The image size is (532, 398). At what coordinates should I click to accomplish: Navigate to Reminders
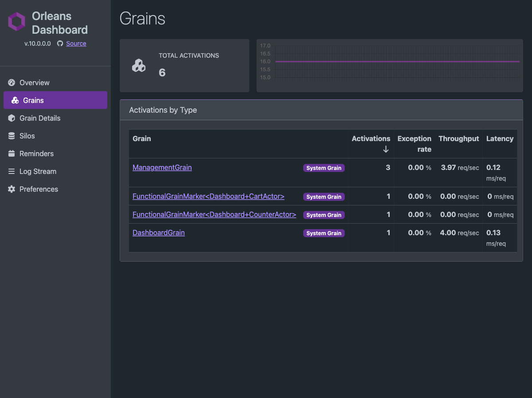coord(55,154)
